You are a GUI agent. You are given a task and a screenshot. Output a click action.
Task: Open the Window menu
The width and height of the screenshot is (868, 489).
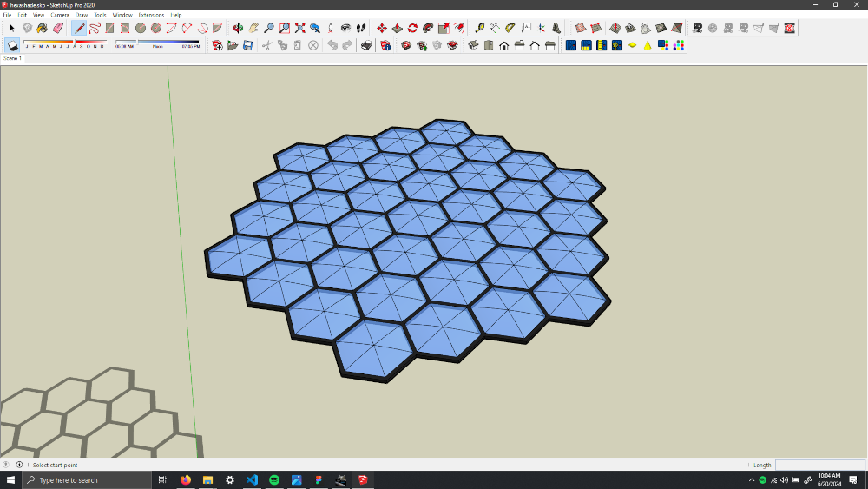click(x=122, y=15)
